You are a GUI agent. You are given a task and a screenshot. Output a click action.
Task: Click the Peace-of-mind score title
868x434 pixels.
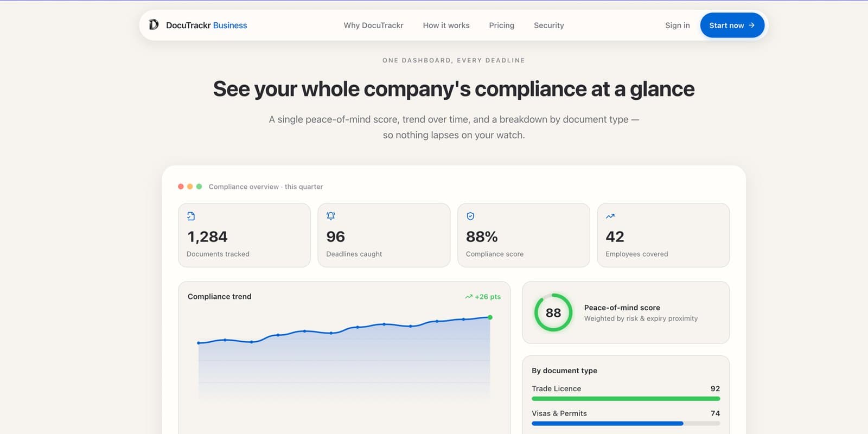point(622,308)
